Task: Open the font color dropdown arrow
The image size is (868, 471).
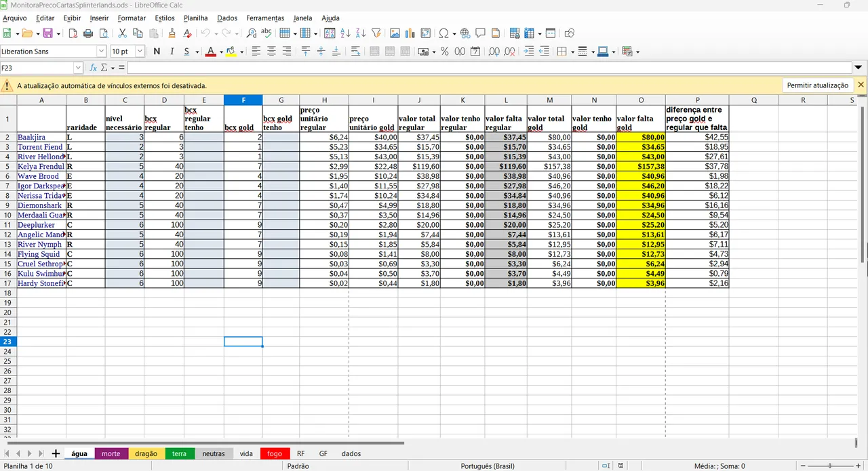Action: (x=221, y=52)
